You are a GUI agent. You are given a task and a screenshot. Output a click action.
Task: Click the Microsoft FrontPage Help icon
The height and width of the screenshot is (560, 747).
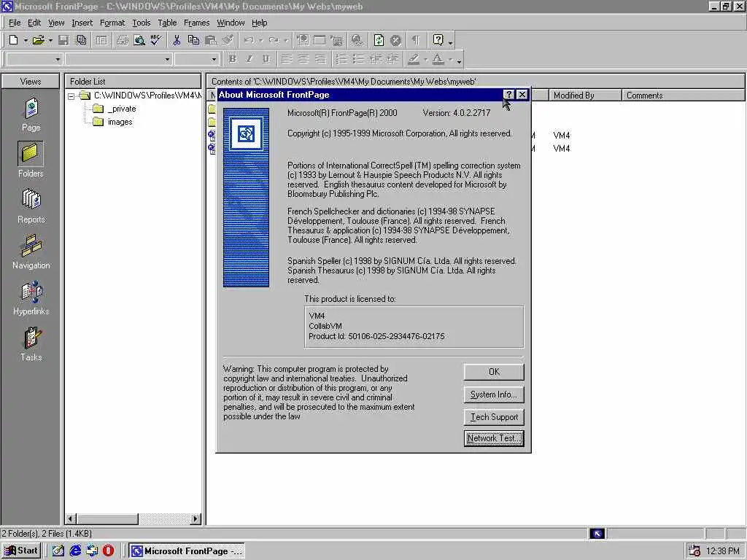438,41
